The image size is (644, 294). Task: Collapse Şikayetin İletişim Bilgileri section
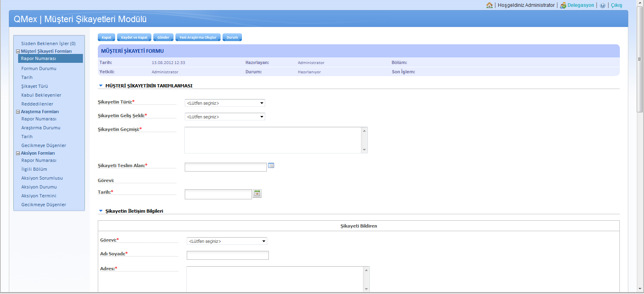click(101, 211)
